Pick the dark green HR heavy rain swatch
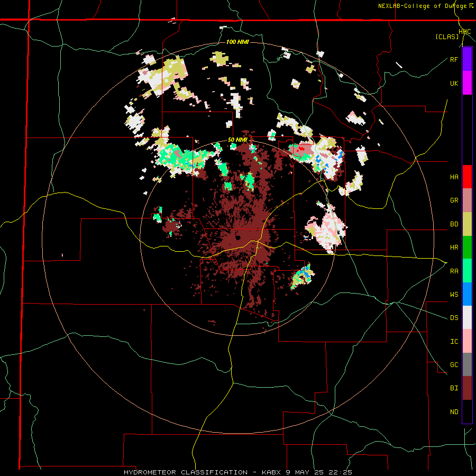This screenshot has height=476, width=476. point(467,248)
